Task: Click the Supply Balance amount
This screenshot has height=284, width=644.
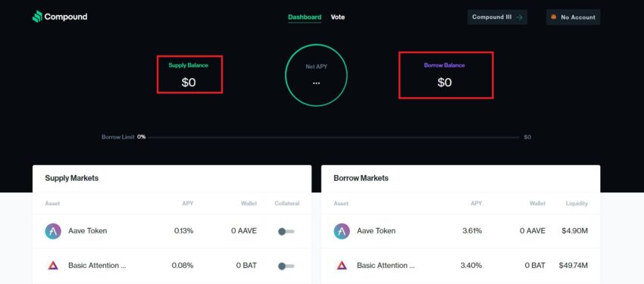Action: (x=189, y=83)
